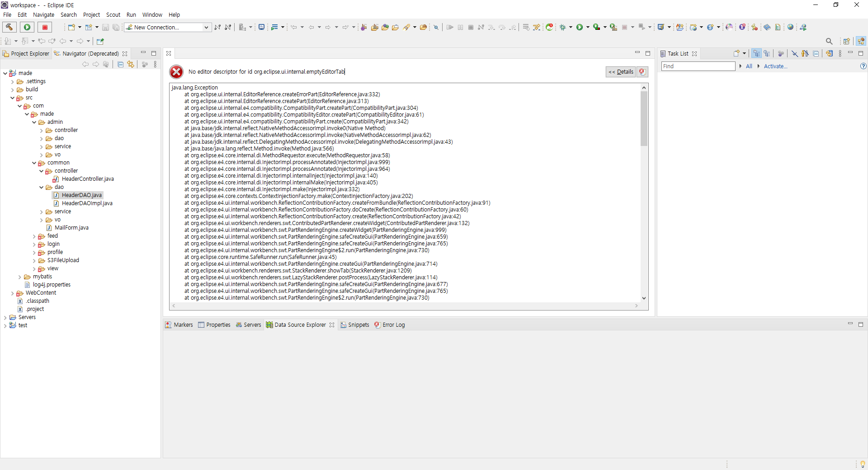This screenshot has width=868, height=470.
Task: Click Collapse All icon in Task List
Action: [816, 53]
